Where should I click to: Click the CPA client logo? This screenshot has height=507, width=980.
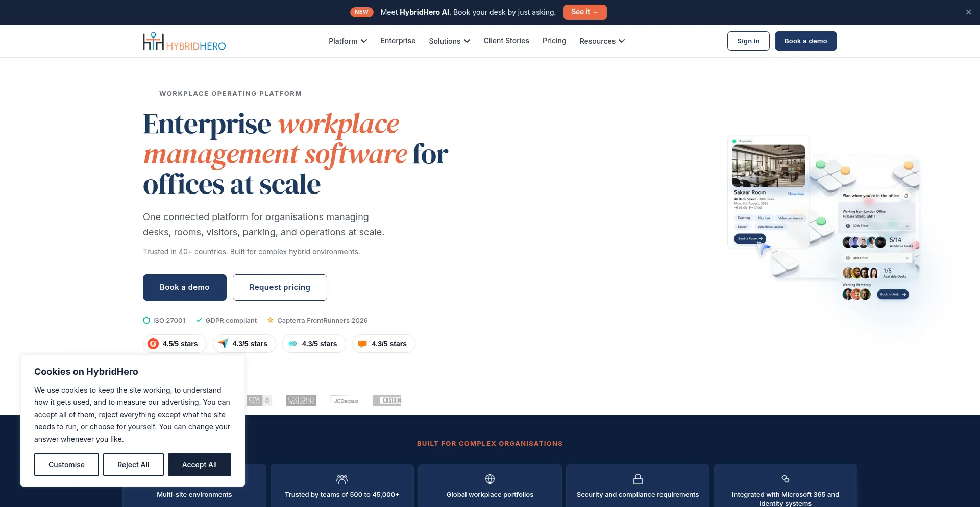tap(259, 400)
